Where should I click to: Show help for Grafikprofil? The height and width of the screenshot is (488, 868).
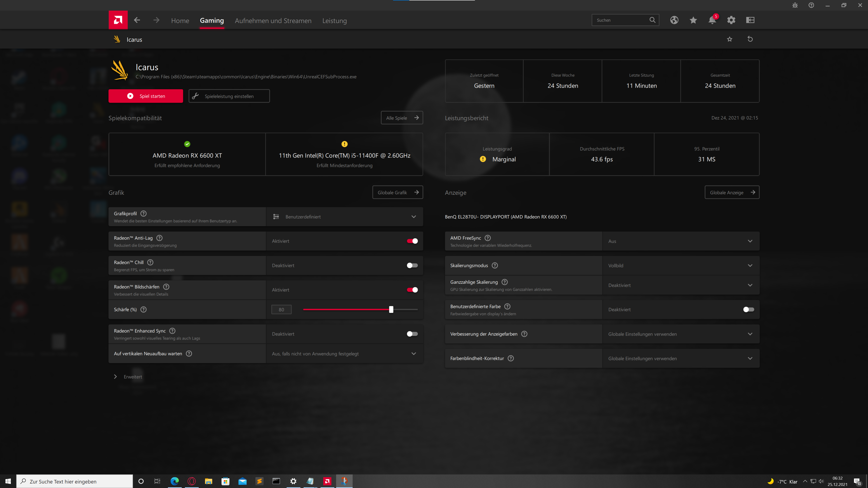[x=144, y=213]
